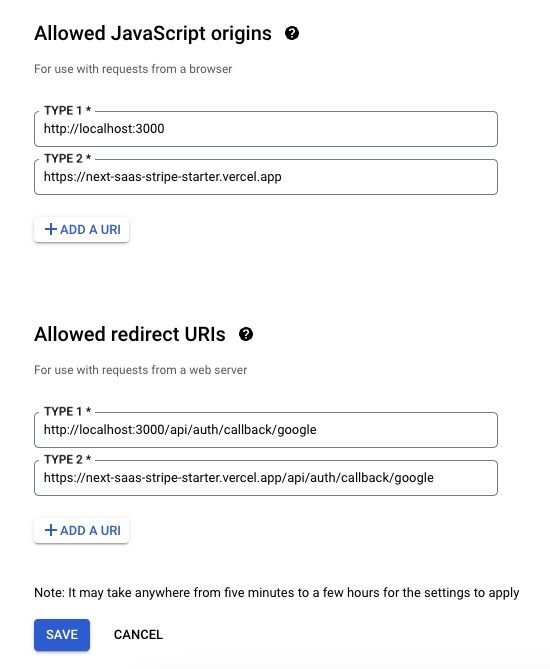Select the next-saas-stripe-starter.vercel.app origin field
Image resolution: width=550 pixels, height=669 pixels.
(266, 177)
